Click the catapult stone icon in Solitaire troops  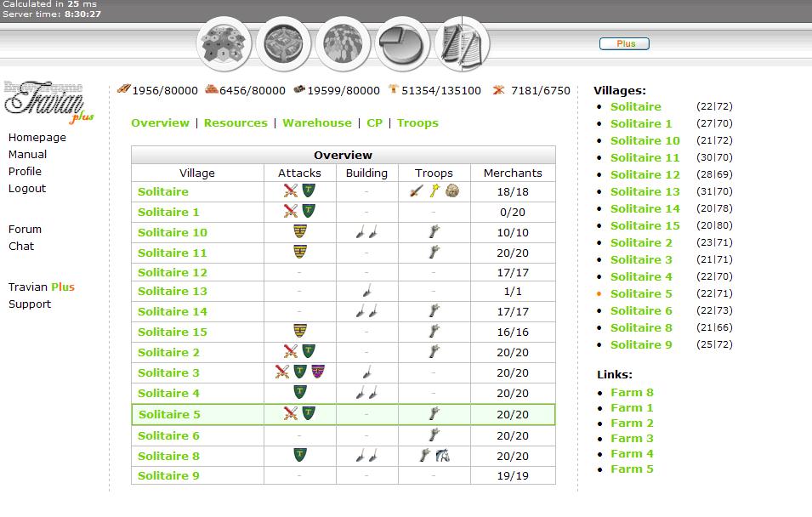(452, 191)
